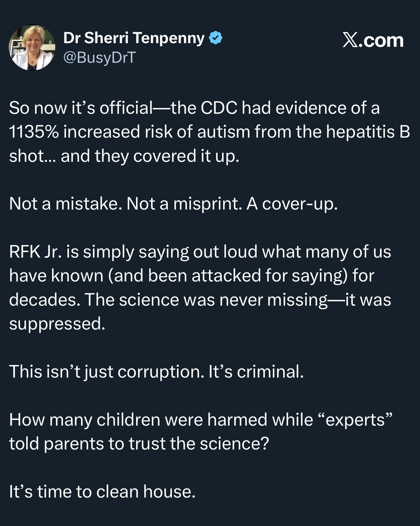The width and height of the screenshot is (420, 526).
Task: Open Dr Sherri Tenpenny's profile photo
Action: tap(32, 47)
